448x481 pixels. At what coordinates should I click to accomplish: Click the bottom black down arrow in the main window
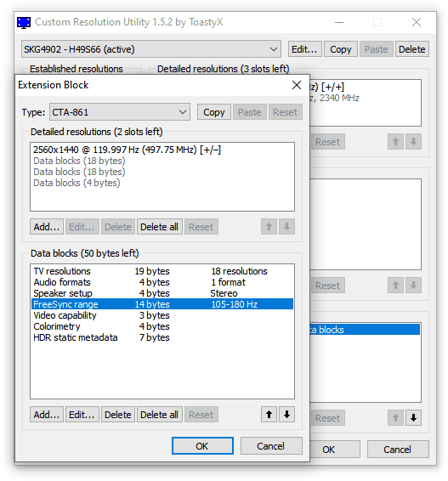coord(413,418)
